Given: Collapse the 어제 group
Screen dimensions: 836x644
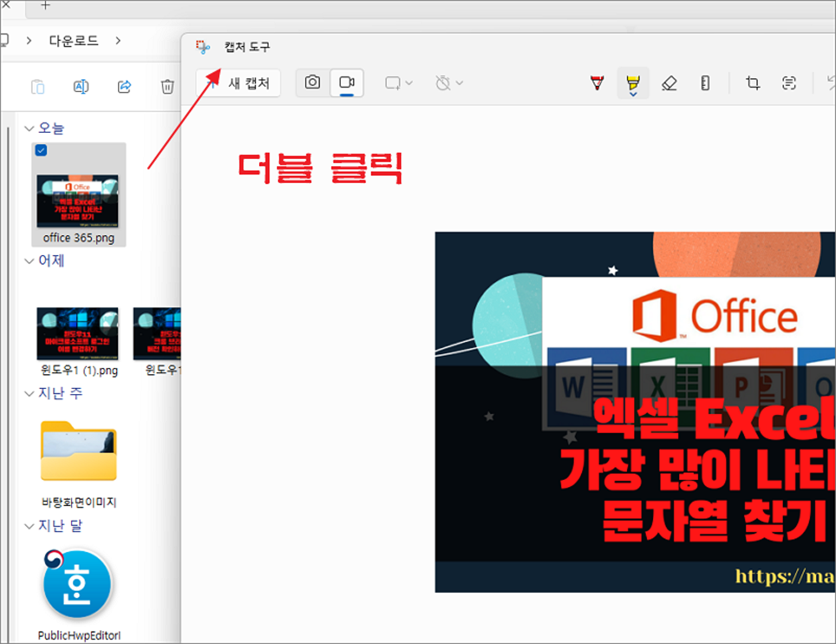Looking at the screenshot, I should (29, 261).
